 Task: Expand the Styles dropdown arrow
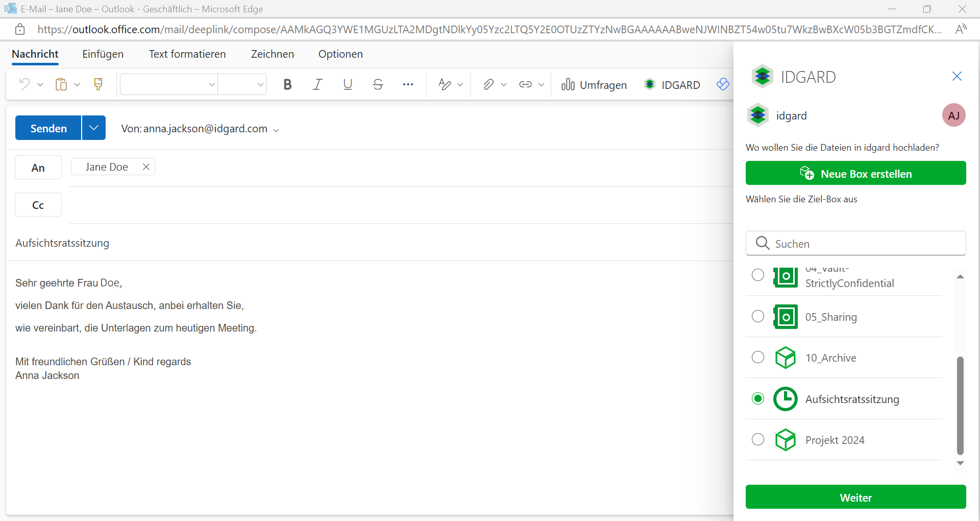tap(460, 85)
